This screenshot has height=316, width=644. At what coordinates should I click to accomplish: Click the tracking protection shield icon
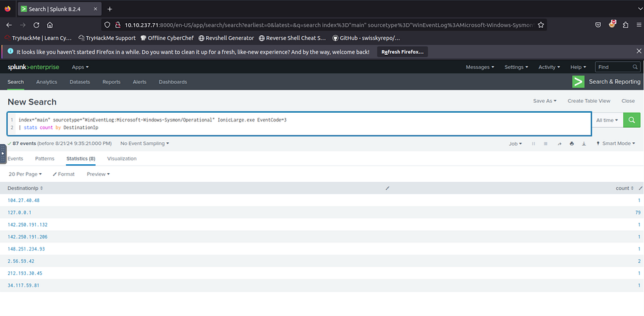point(107,25)
